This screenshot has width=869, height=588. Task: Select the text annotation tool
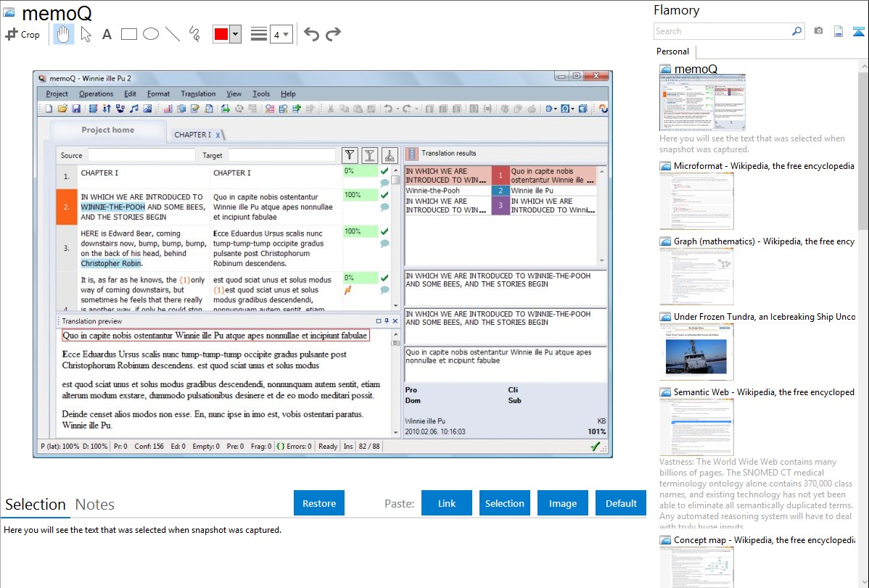click(x=107, y=34)
